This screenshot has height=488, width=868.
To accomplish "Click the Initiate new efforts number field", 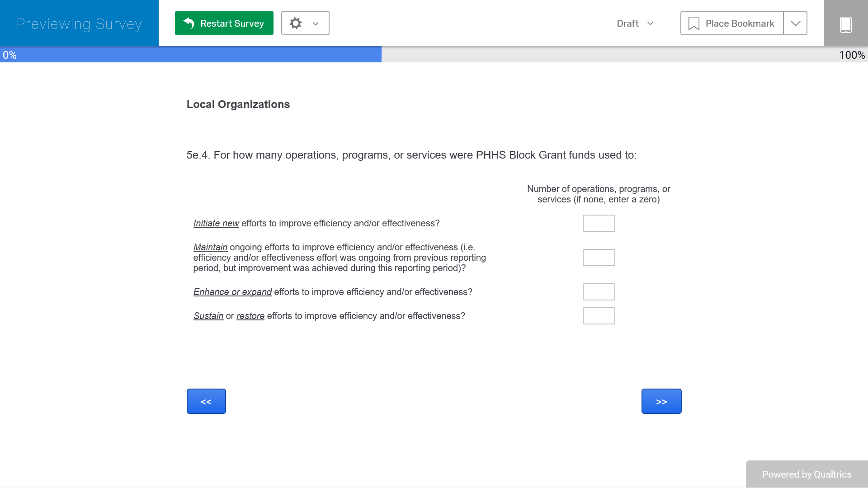I will click(x=599, y=223).
